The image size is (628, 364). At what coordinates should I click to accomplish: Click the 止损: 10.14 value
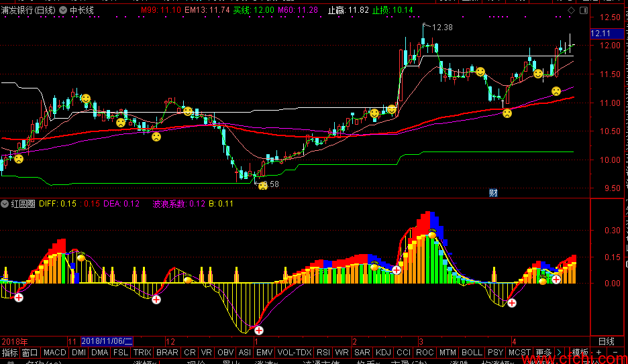click(392, 10)
